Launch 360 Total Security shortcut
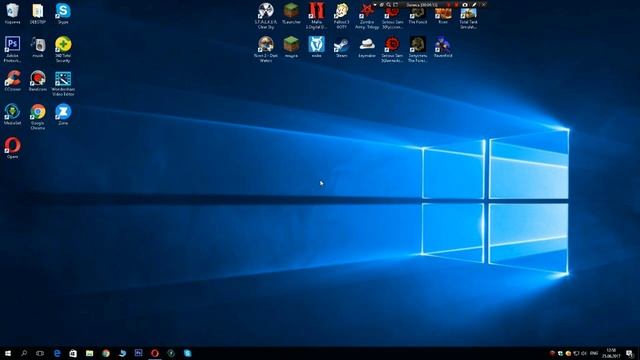The height and width of the screenshot is (360, 640). point(63,49)
